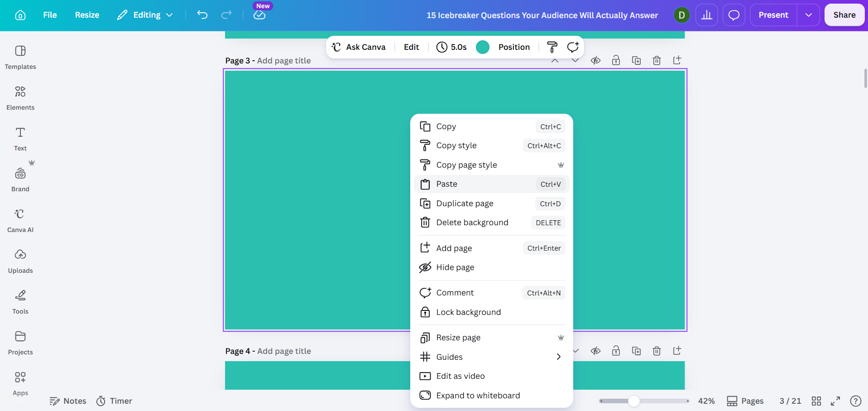Move Page 3 down with chevron
Image resolution: width=868 pixels, height=411 pixels.
point(575,60)
